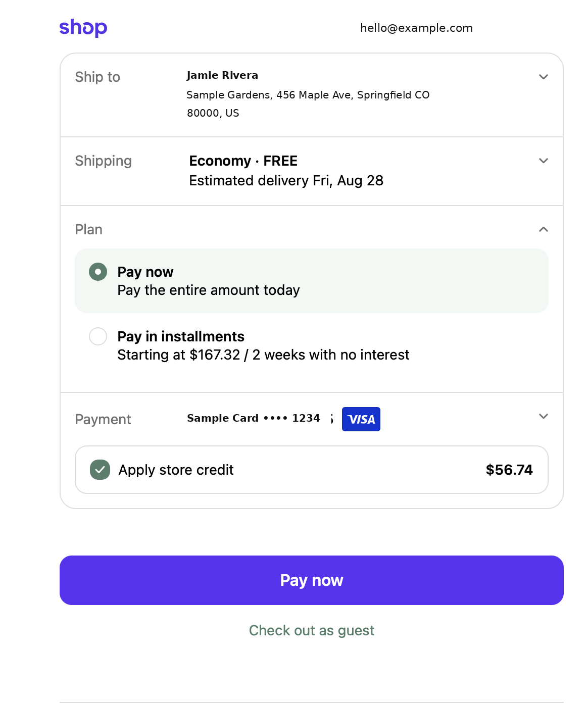Click the Payment section label
The width and height of the screenshot is (588, 704).
click(x=103, y=419)
